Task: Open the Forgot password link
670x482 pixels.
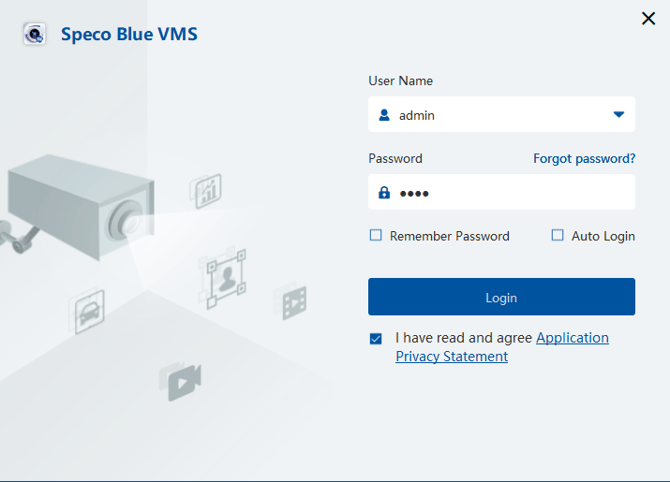Action: pyautogui.click(x=584, y=158)
